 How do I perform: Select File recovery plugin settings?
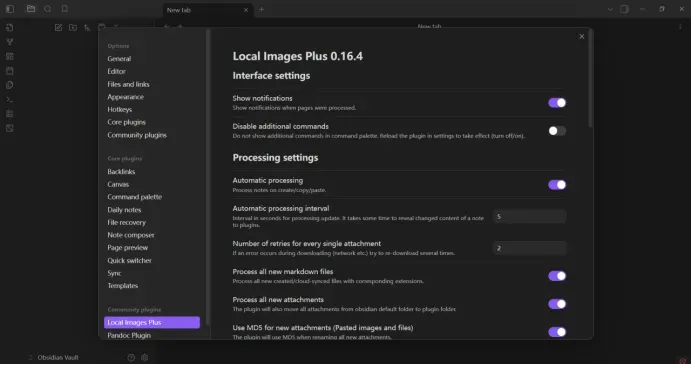point(126,223)
